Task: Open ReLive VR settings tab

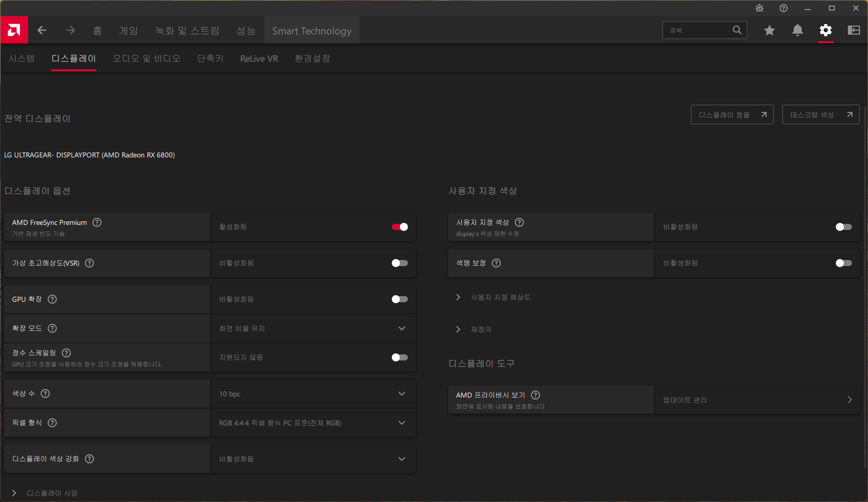Action: 259,59
